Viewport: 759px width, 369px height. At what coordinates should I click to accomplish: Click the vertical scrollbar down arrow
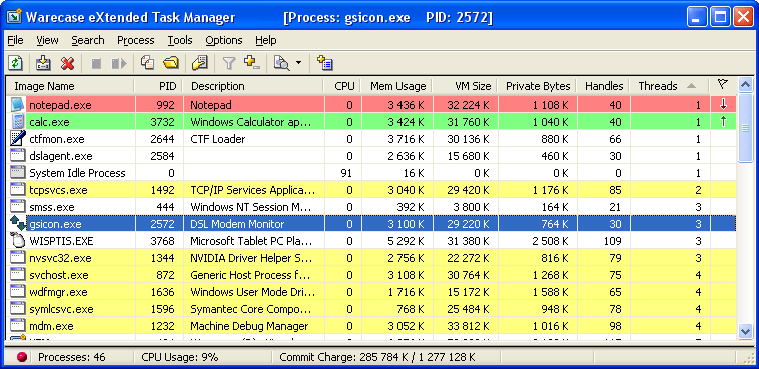[x=746, y=331]
